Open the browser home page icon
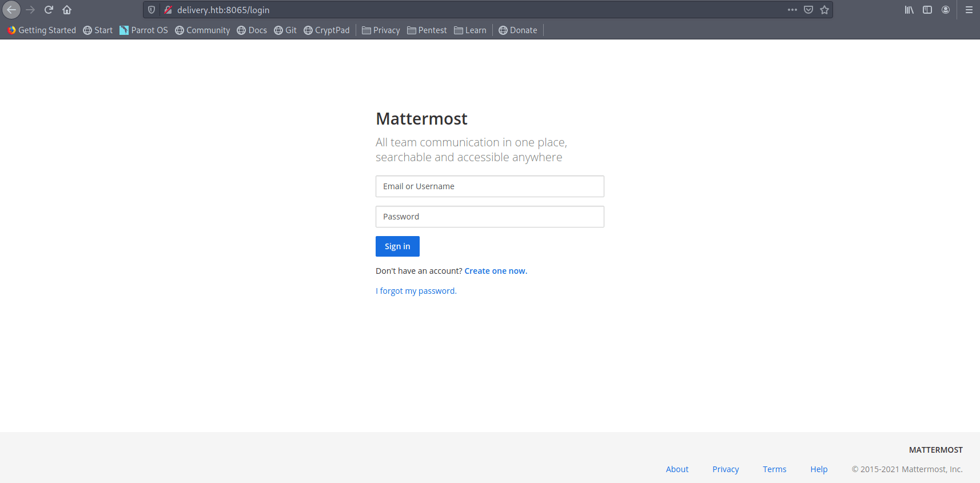 click(x=67, y=10)
